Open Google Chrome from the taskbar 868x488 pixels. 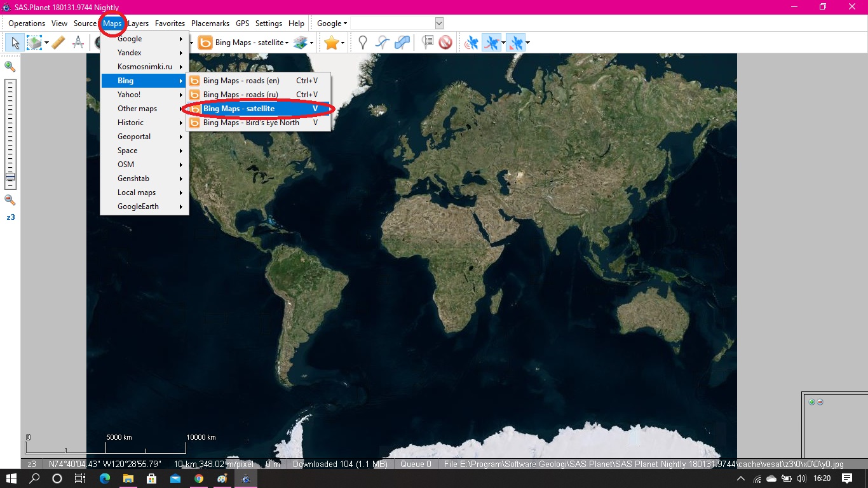pos(199,478)
